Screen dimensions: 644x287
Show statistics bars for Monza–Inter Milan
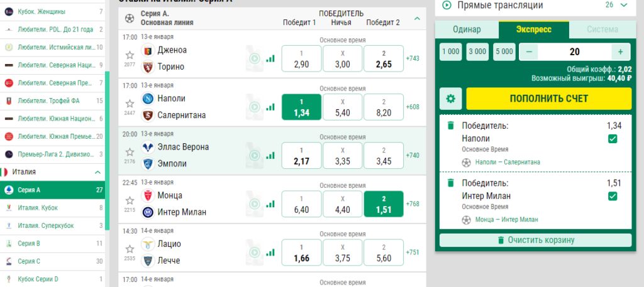click(x=270, y=203)
